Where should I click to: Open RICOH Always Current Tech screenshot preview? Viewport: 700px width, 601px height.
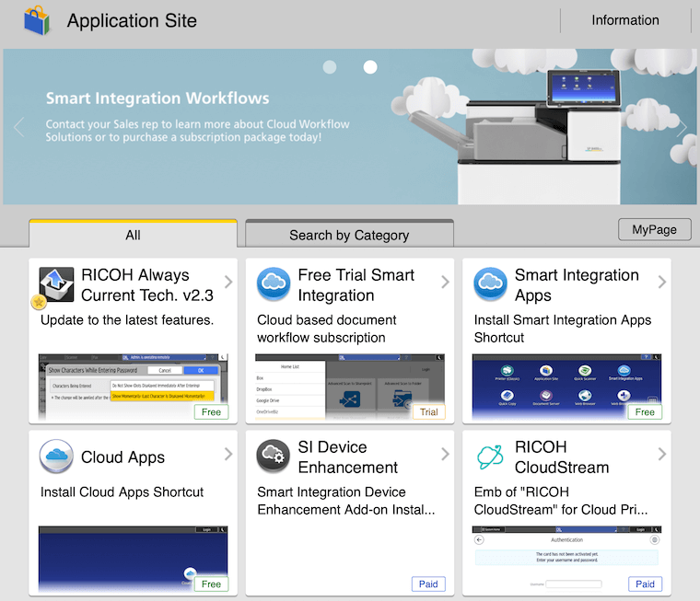(133, 387)
